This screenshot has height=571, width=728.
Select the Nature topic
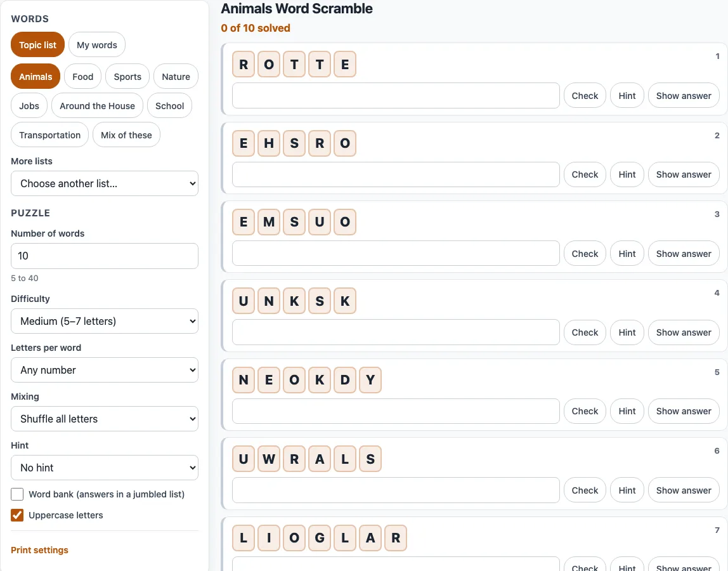coord(176,76)
